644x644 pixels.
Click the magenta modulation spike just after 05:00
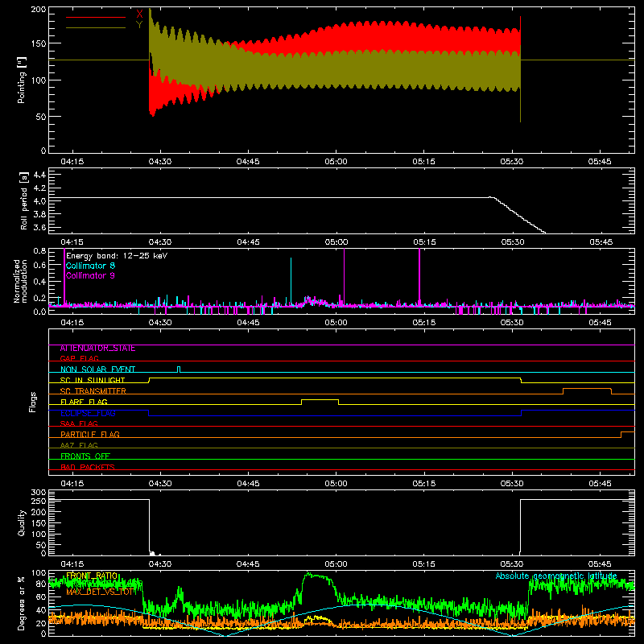(345, 277)
